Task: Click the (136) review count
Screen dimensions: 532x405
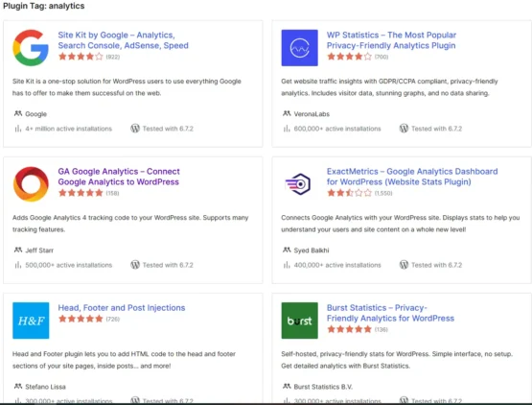Action: 382,329
